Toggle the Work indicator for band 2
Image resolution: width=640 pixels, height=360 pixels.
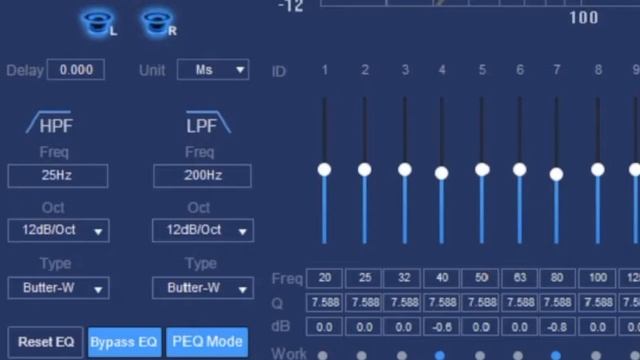(x=362, y=356)
